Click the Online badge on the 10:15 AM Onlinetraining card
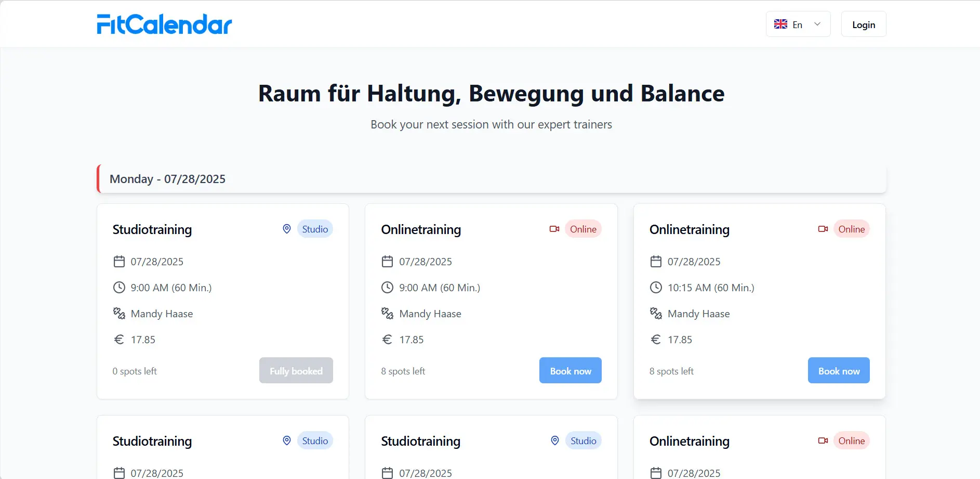Viewport: 980px width, 479px height. (852, 229)
